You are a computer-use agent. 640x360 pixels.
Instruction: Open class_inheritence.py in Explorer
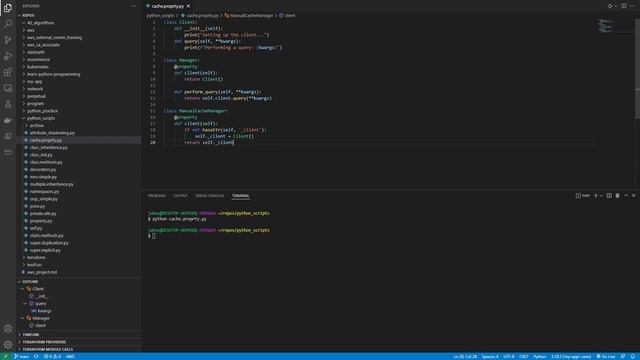79,148
